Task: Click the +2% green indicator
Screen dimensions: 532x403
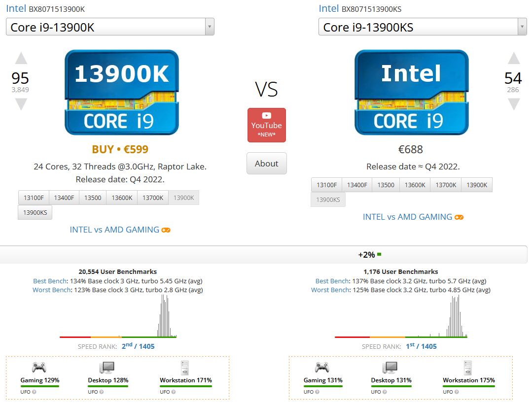Action: [x=370, y=255]
